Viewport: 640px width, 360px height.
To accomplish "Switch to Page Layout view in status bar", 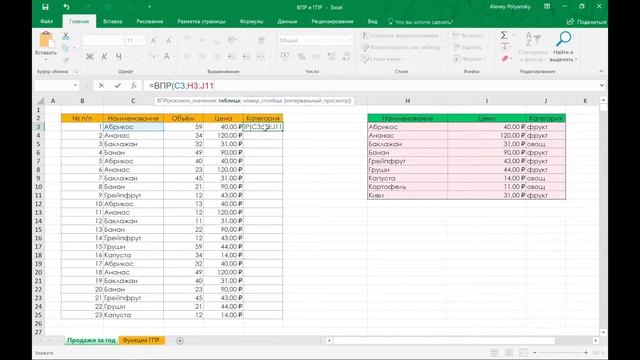I will click(509, 352).
